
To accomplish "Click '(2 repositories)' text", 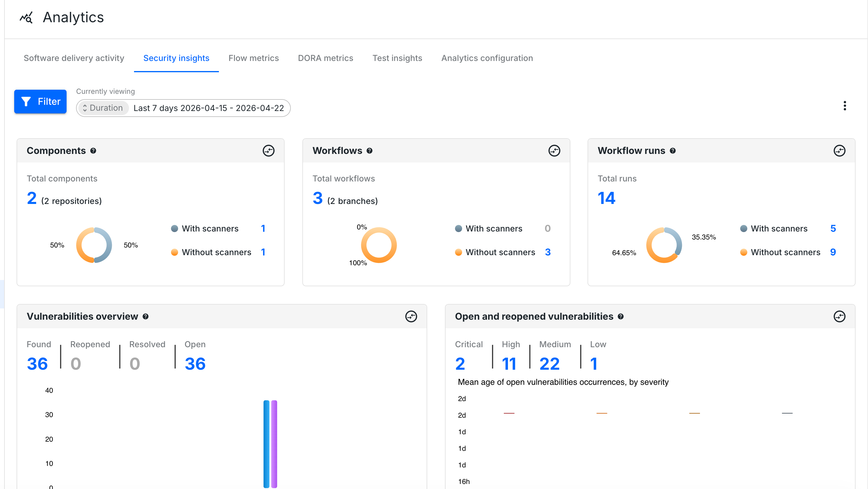I will pyautogui.click(x=71, y=201).
